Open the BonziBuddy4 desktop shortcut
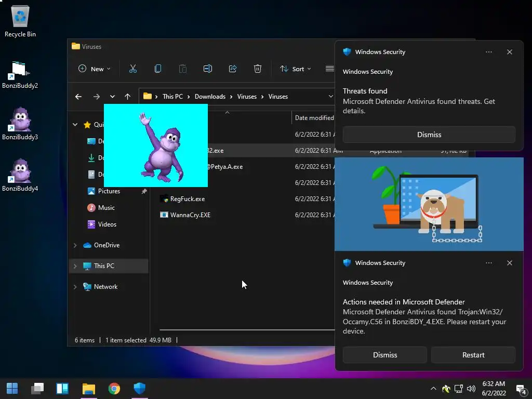Viewport: 532px width, 399px height. coord(20,175)
